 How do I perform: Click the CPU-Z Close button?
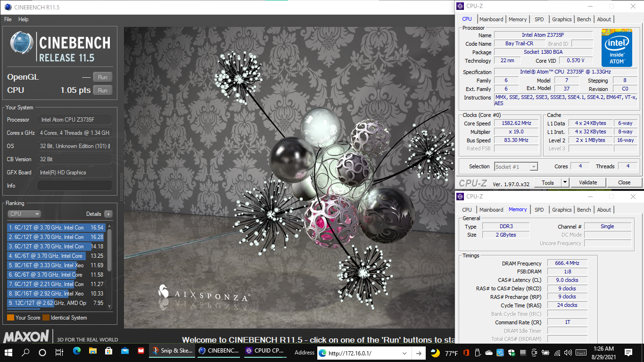624,182
